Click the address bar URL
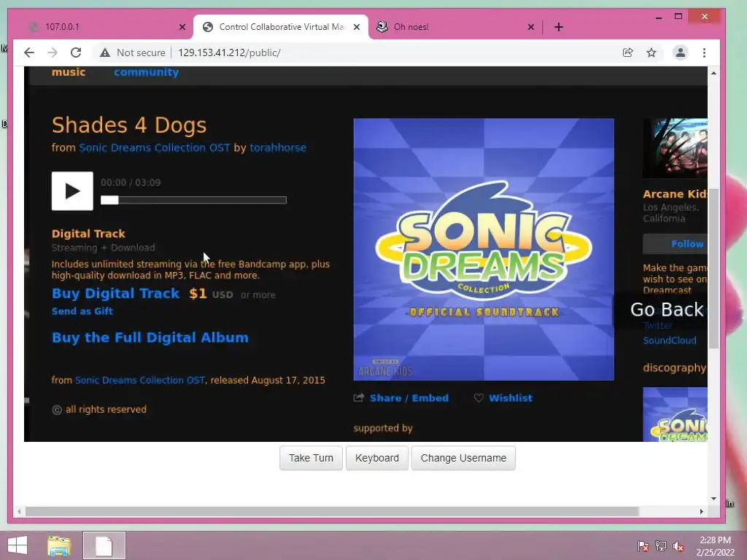The width and height of the screenshot is (747, 560). click(229, 52)
